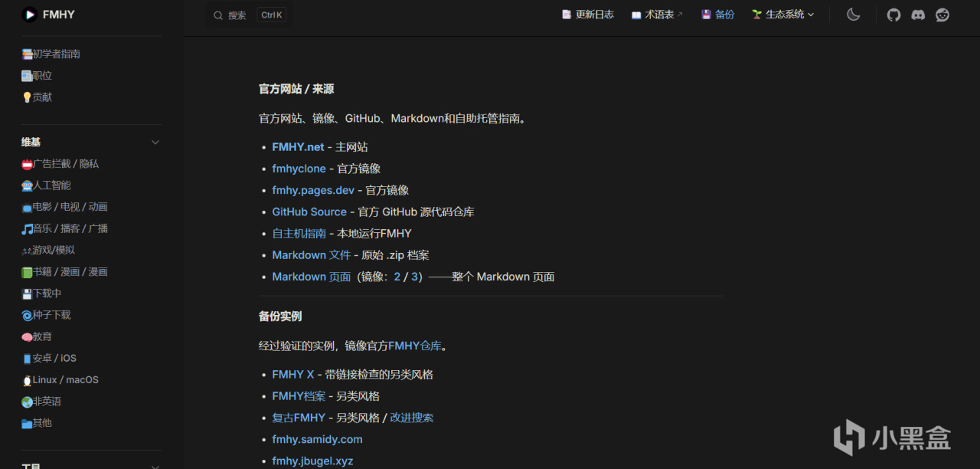Open the Markdown 页面 link
This screenshot has width=980, height=469.
(312, 277)
